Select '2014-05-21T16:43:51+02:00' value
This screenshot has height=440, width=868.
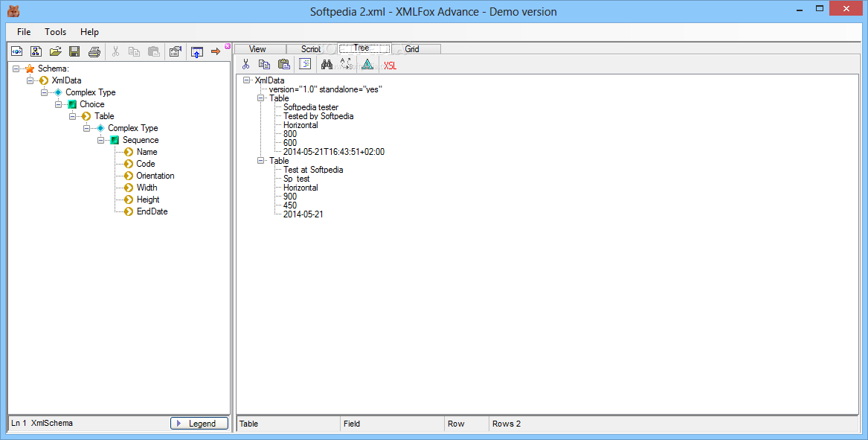[334, 152]
